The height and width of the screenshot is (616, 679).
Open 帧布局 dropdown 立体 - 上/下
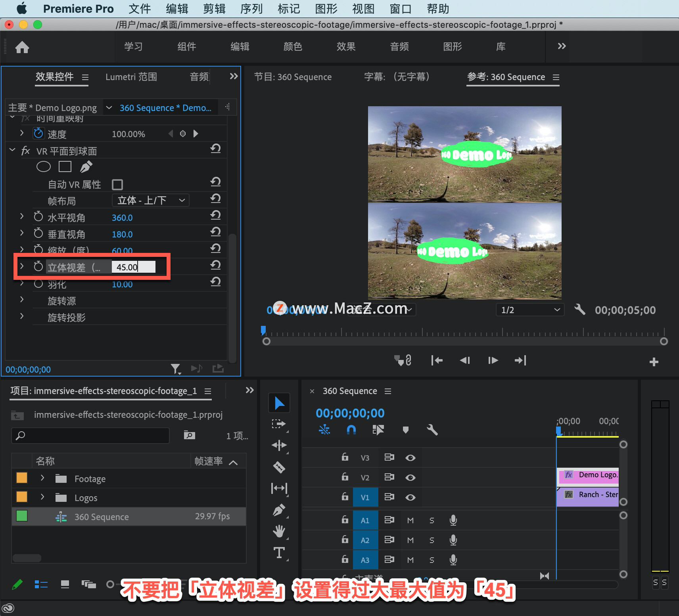pos(151,200)
